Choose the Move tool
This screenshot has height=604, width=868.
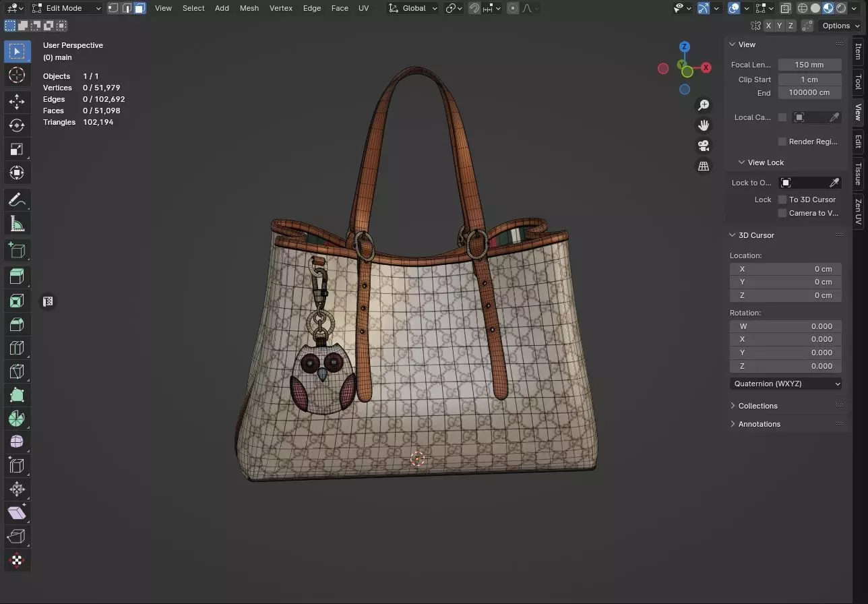[x=17, y=102]
